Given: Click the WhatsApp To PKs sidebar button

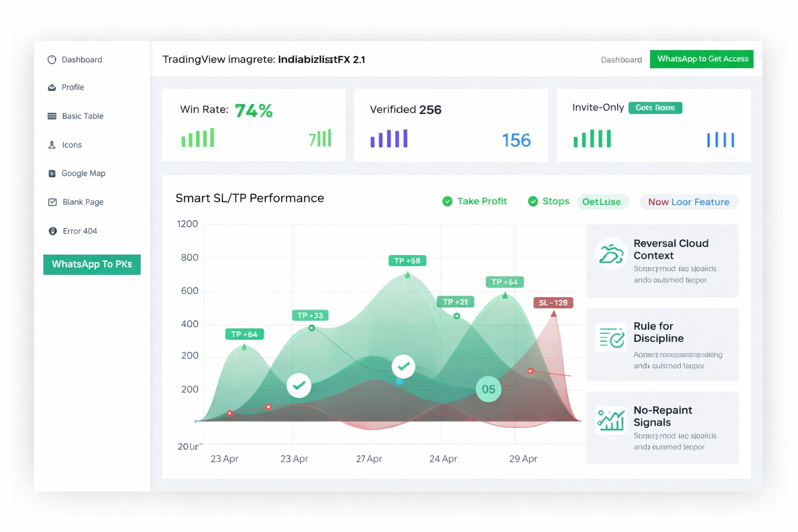Looking at the screenshot, I should [92, 264].
